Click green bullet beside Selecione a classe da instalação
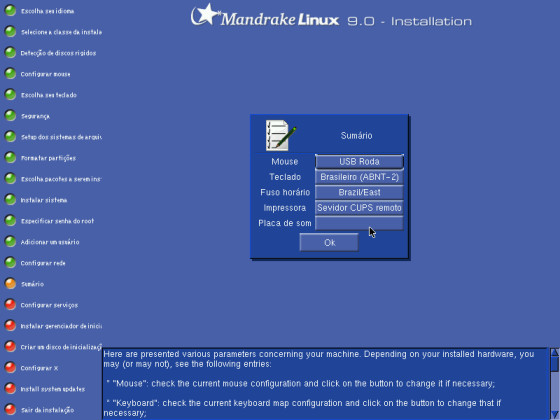This screenshot has height=420, width=560. 10,31
